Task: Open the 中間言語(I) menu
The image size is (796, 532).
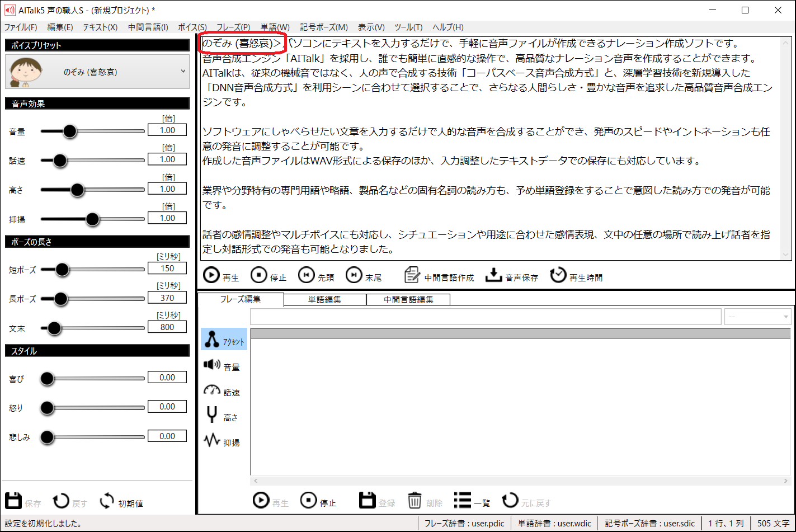Action: click(x=148, y=27)
